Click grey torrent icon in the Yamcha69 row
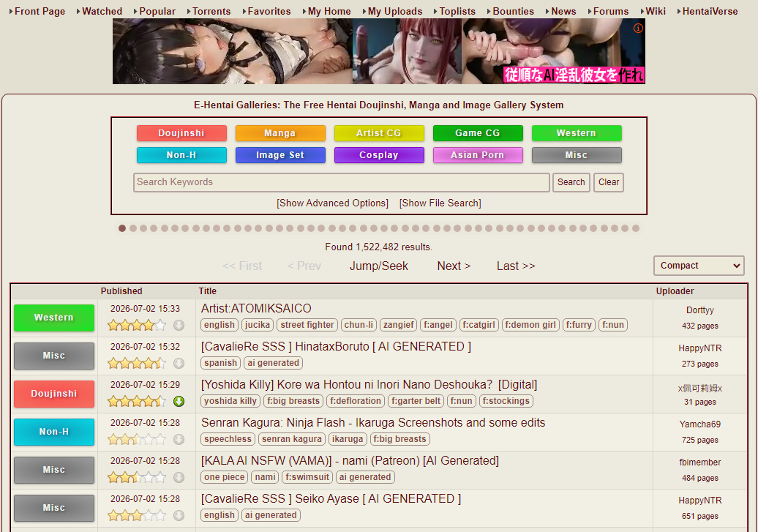The width and height of the screenshot is (758, 532). [179, 440]
